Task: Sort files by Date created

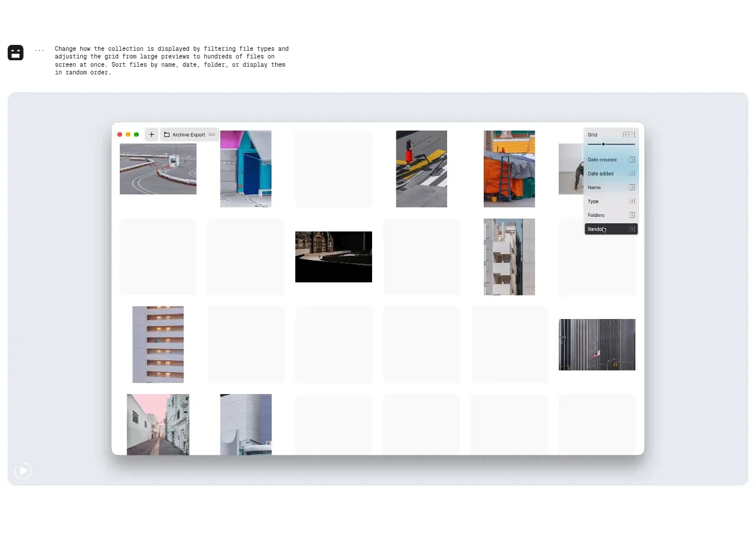Action: 611,160
